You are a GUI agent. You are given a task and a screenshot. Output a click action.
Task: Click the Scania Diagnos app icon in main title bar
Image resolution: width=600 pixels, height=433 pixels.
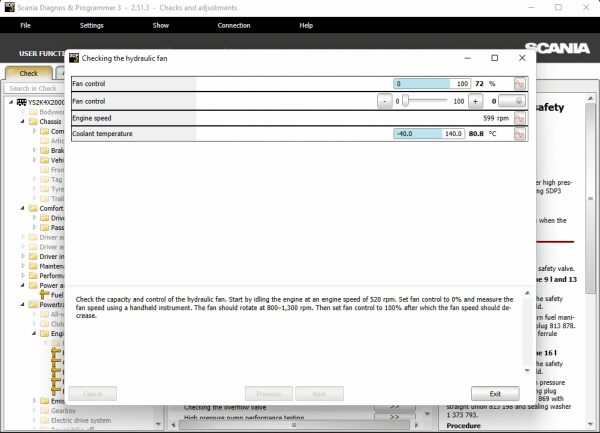click(10, 7)
